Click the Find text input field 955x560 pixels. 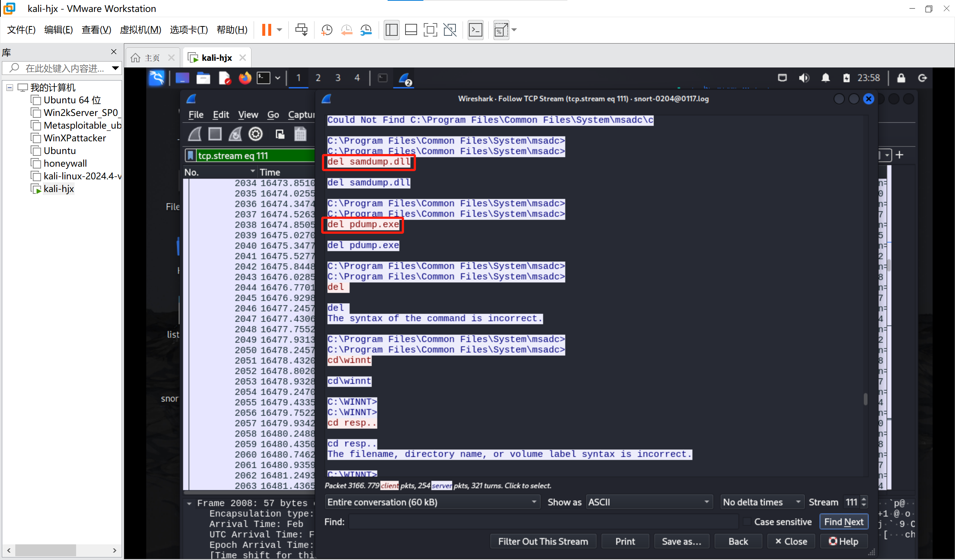544,522
